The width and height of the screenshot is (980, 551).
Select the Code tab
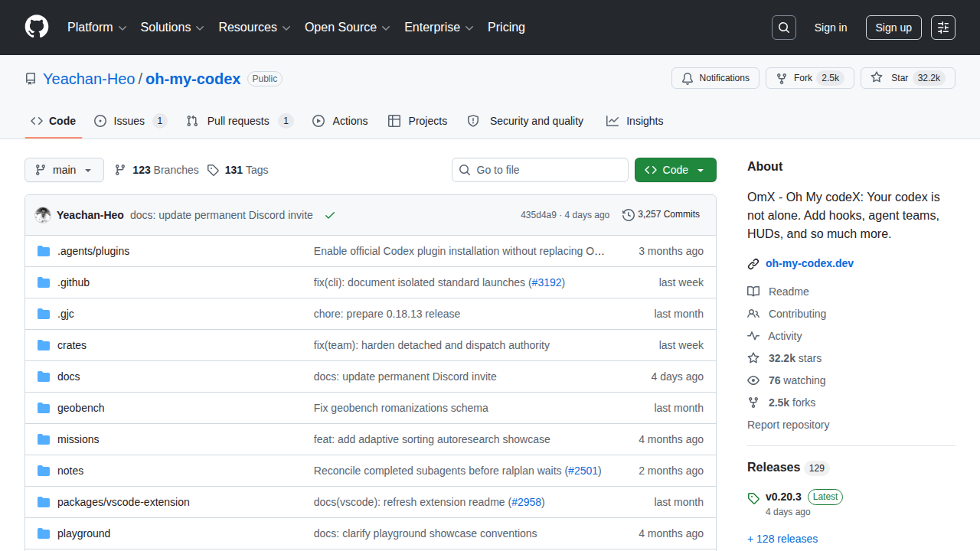tap(54, 121)
